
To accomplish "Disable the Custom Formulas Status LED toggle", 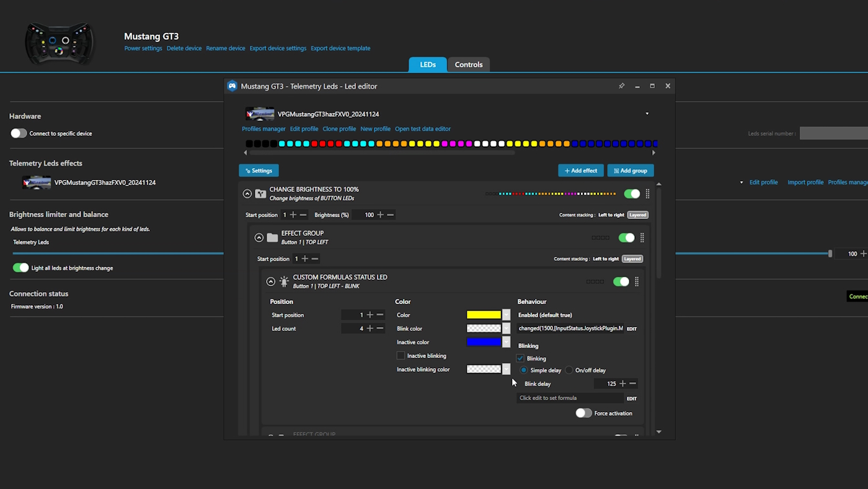I will [621, 282].
